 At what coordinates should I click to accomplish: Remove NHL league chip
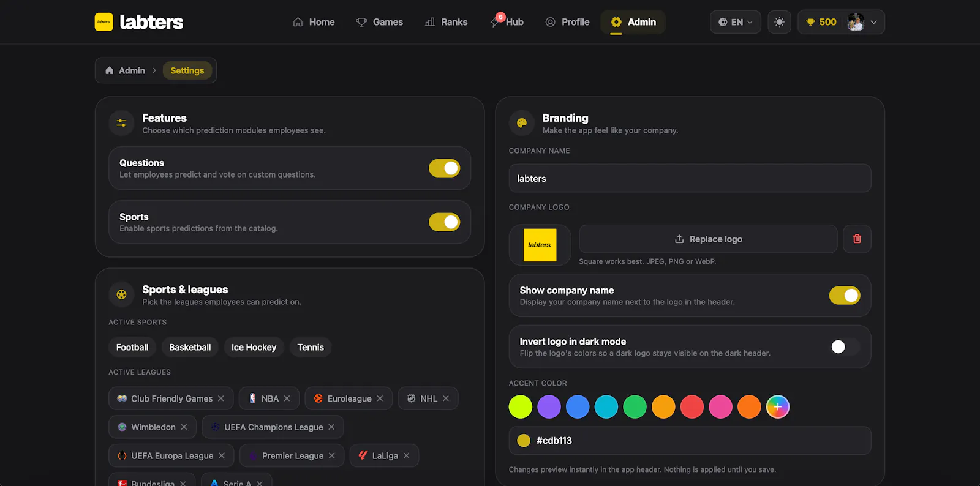click(446, 398)
